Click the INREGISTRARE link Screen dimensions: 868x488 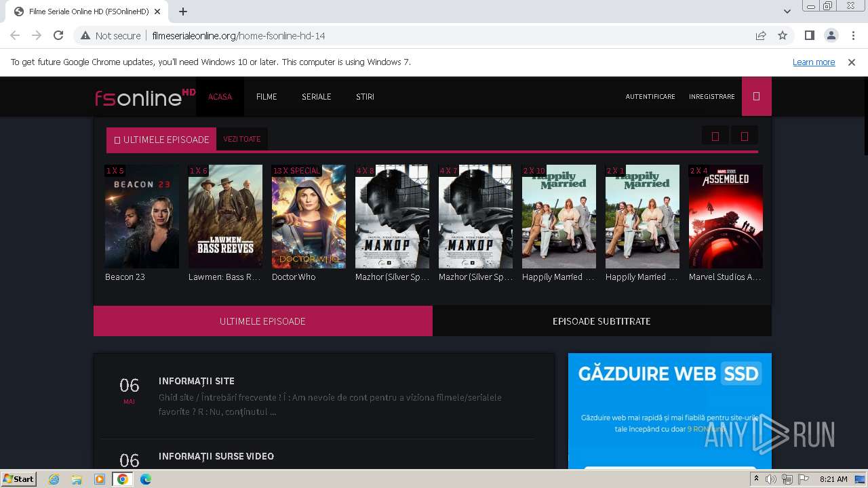pyautogui.click(x=712, y=97)
